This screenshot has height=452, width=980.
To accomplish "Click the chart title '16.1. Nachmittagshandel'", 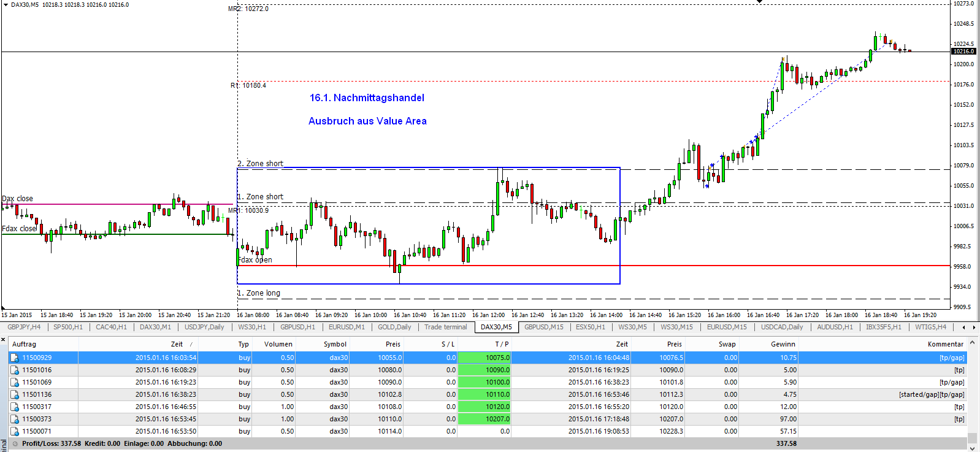I will 367,98.
